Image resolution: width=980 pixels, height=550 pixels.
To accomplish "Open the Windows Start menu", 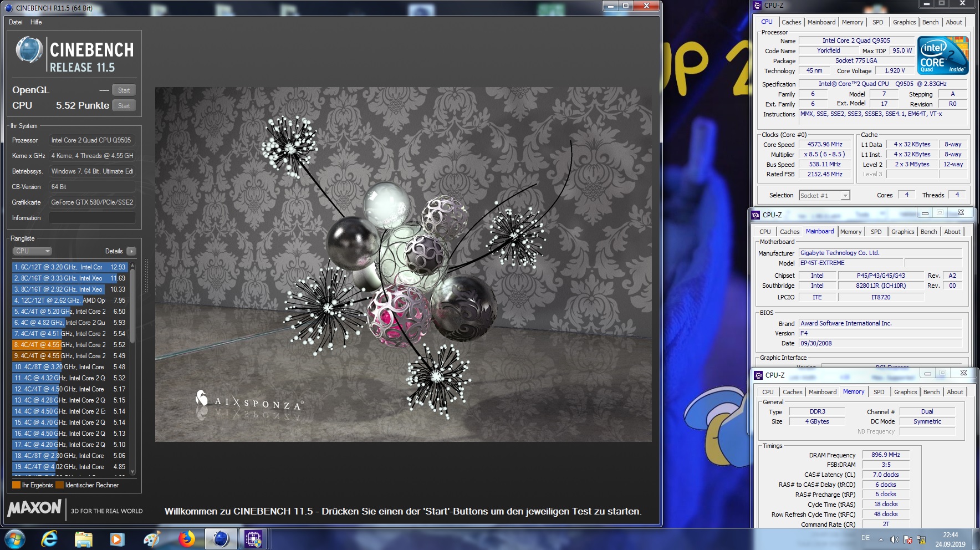I will pyautogui.click(x=15, y=538).
